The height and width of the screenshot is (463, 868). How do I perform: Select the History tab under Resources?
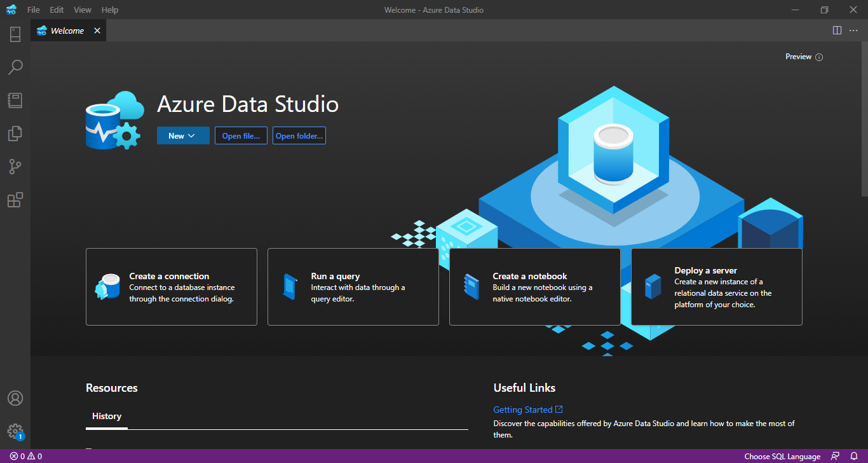107,416
